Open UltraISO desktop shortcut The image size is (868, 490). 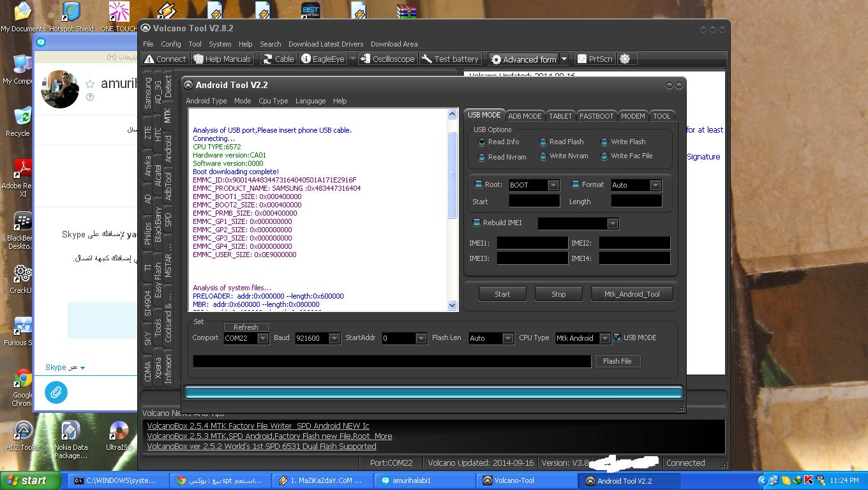[119, 436]
